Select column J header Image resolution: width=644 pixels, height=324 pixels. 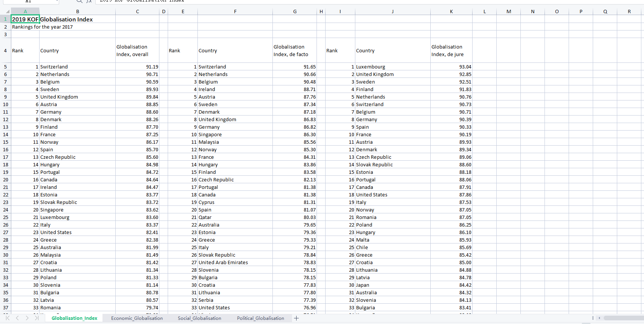[x=393, y=11]
